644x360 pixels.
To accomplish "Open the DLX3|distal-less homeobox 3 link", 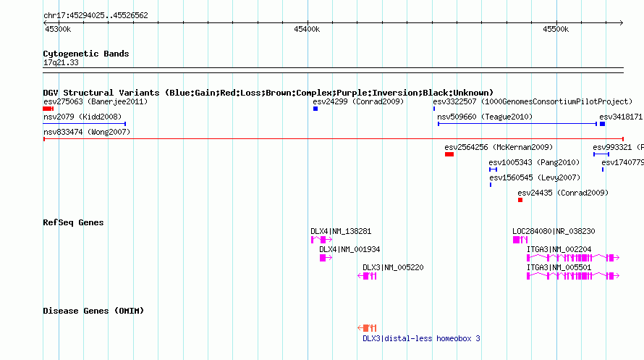I will coord(421,338).
